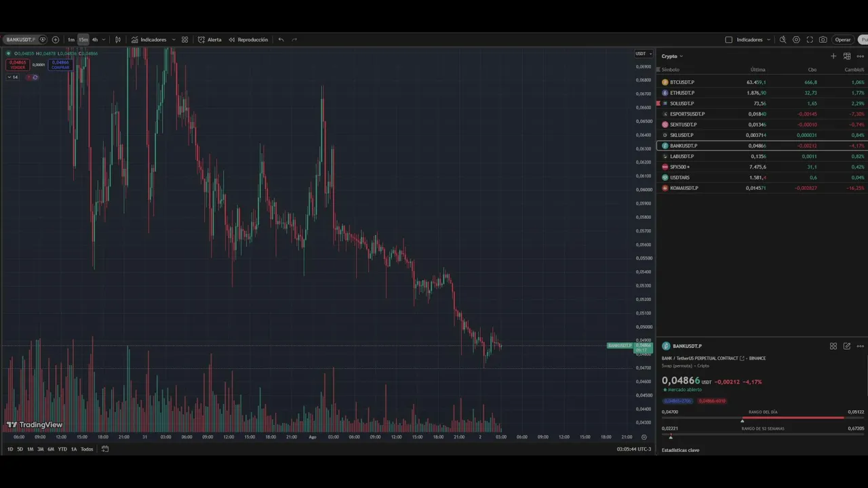868x488 pixels.
Task: Select the 3M date range
Action: 40,449
